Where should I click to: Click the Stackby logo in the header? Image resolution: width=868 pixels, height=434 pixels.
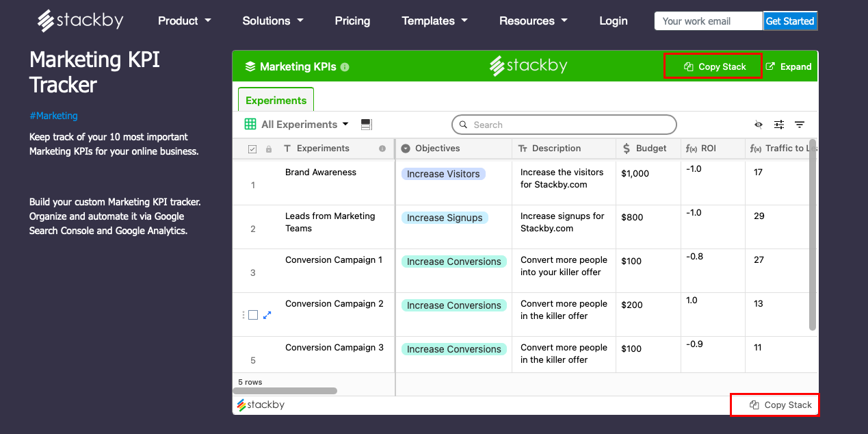[x=80, y=21]
